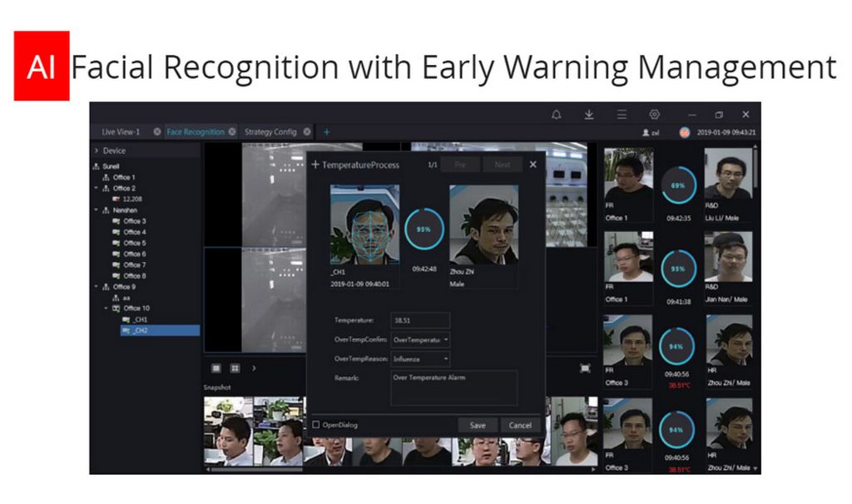Viewport: 852px width, 504px height.
Task: Select camera Office 6 in the tree
Action: [x=134, y=254]
